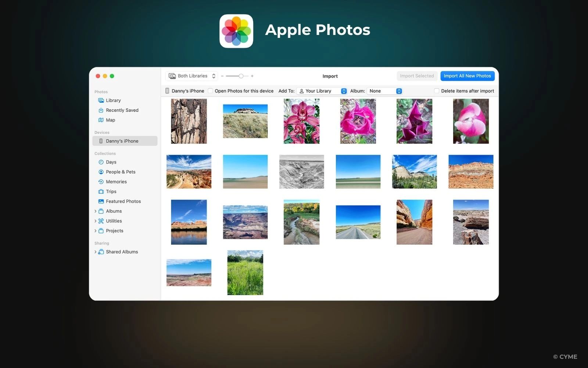
Task: Open the Map view in sidebar
Action: point(110,120)
